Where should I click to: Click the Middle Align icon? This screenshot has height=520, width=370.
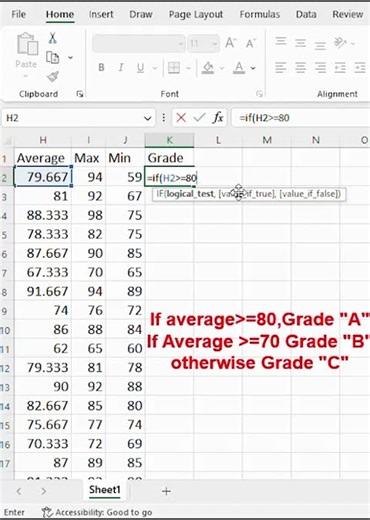pyautogui.click(x=300, y=43)
